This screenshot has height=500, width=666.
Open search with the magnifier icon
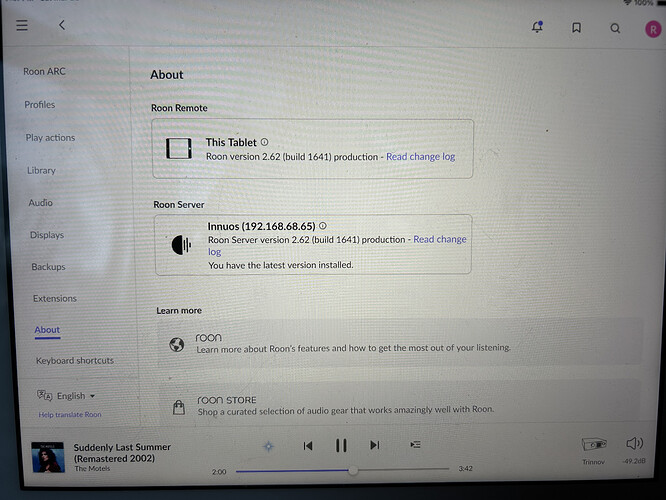[615, 28]
